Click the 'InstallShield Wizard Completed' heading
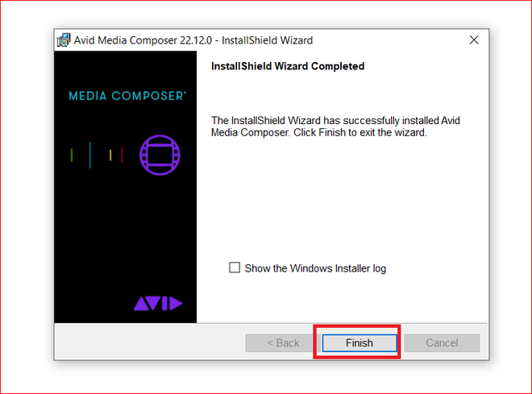The image size is (532, 394). [288, 66]
